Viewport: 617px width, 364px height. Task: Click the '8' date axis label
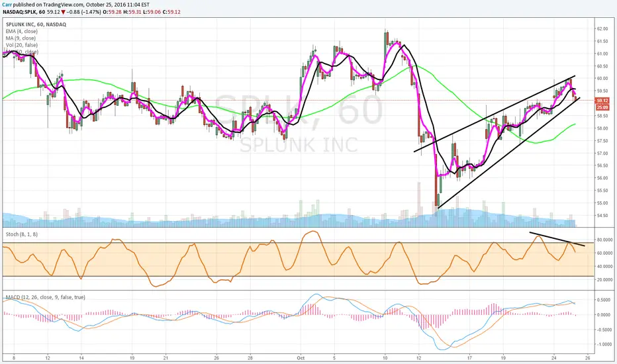[14, 358]
